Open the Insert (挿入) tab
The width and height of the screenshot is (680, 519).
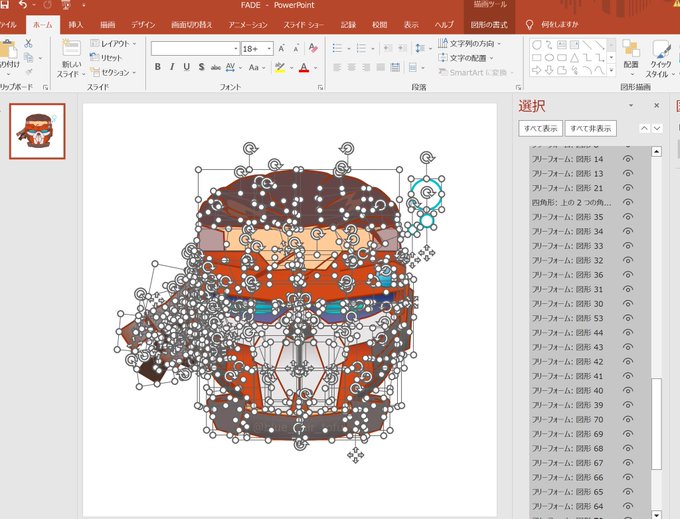coord(75,25)
